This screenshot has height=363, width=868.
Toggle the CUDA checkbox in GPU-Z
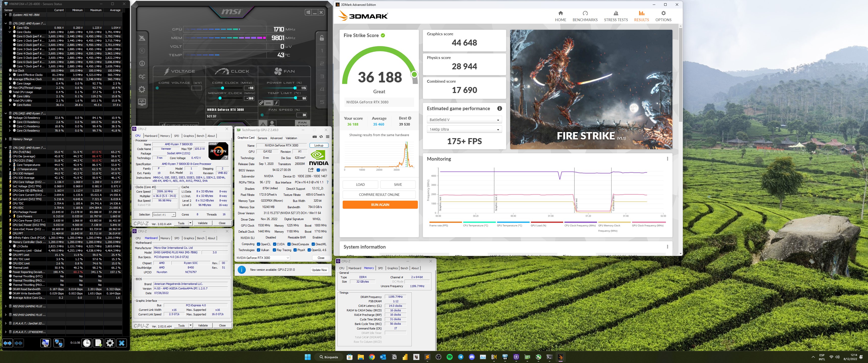[275, 244]
